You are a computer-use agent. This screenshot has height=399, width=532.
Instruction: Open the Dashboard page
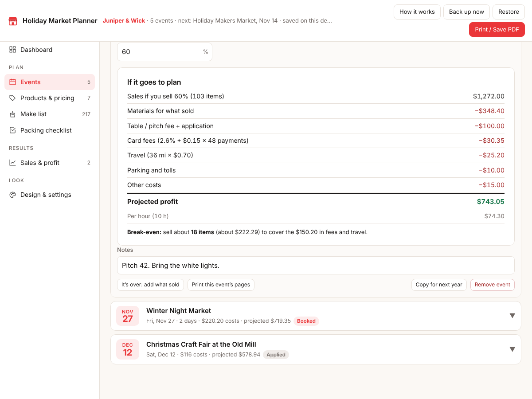[50, 50]
